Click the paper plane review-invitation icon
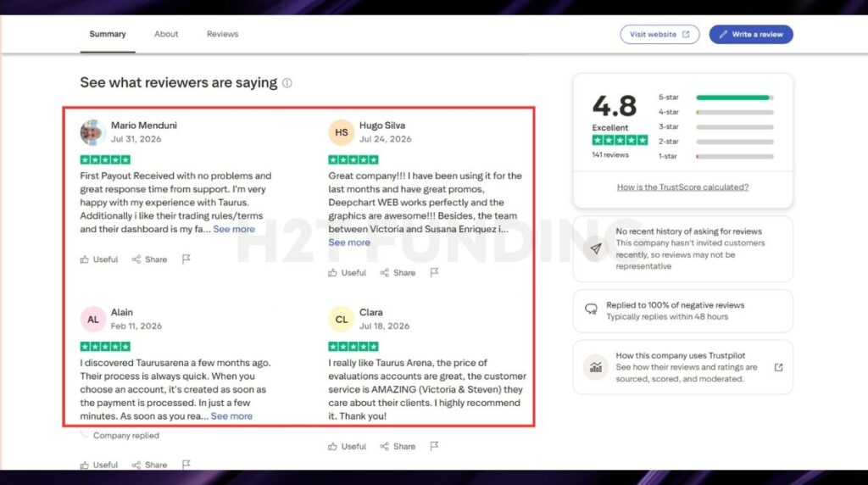The width and height of the screenshot is (868, 485). click(x=596, y=248)
